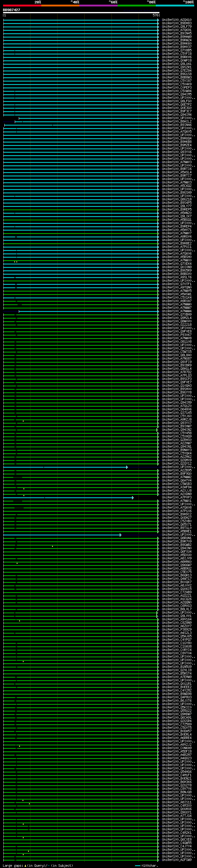Click hit label UniRef100_B8AIL2
The image size is (197, 868).
coord(176,122)
